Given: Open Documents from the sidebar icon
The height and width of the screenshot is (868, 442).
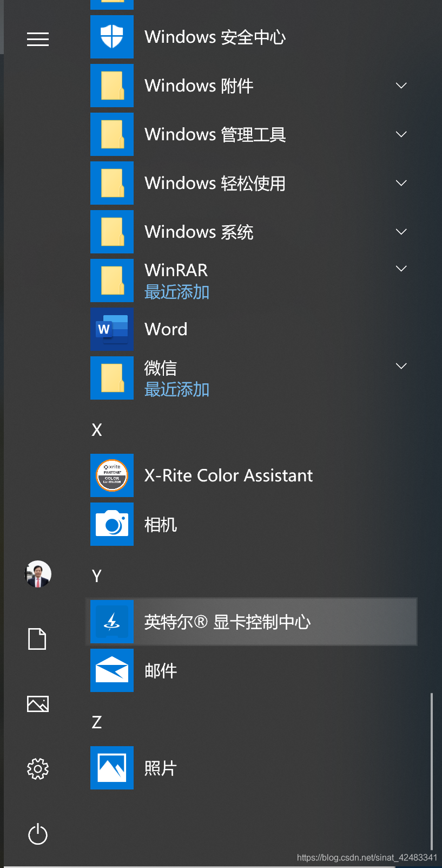Looking at the screenshot, I should pos(37,639).
